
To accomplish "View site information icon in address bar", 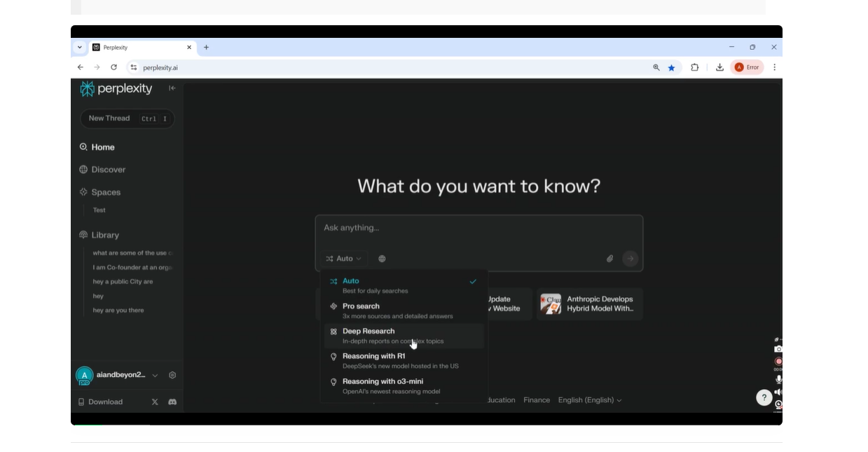I will pos(134,67).
